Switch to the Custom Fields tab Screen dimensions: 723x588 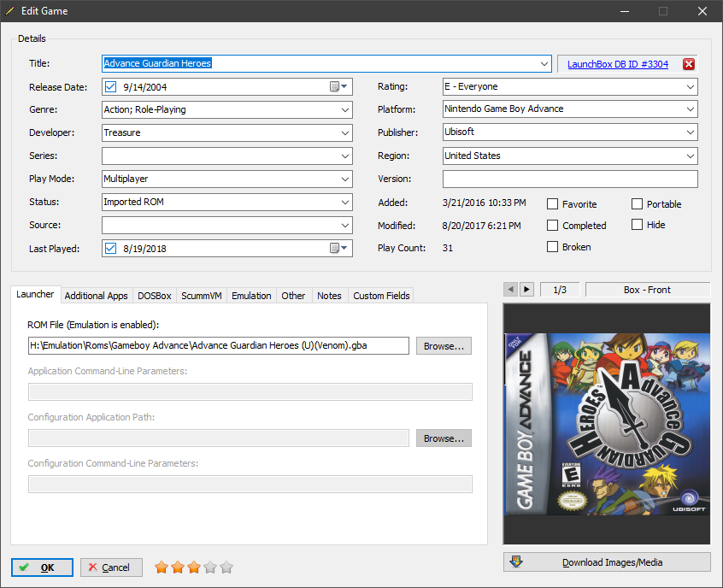click(381, 296)
